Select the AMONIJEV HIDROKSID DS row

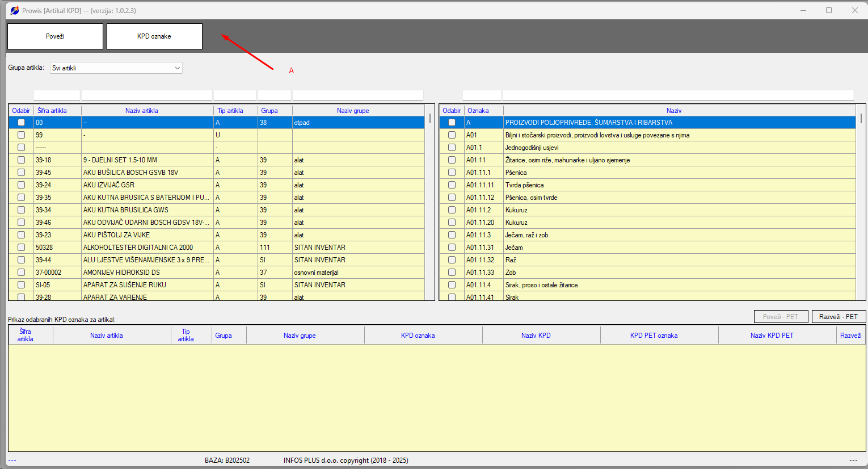[x=148, y=273]
